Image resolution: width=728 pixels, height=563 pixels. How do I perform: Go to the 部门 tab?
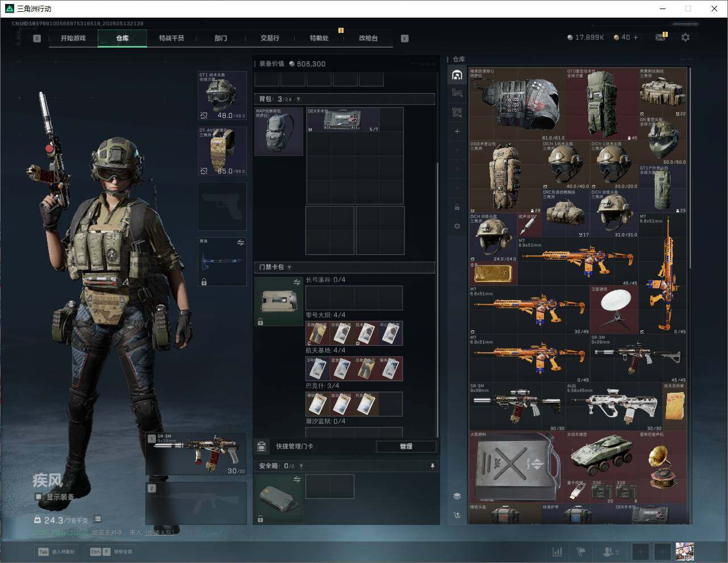[221, 38]
